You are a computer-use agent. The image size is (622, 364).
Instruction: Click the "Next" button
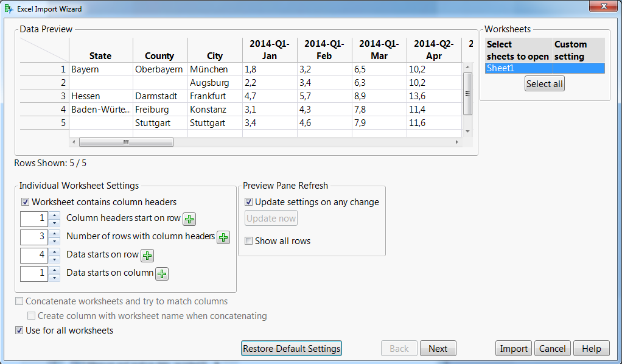(x=438, y=348)
